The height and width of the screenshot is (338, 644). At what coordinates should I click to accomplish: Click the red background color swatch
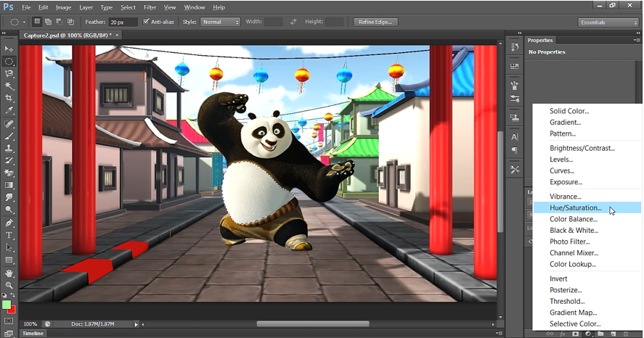[x=13, y=310]
